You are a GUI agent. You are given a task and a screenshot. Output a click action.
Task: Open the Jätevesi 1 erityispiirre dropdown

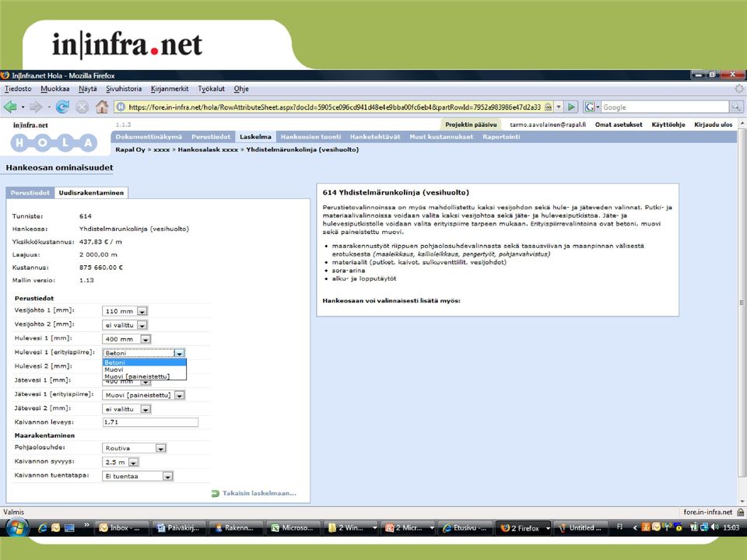143,395
